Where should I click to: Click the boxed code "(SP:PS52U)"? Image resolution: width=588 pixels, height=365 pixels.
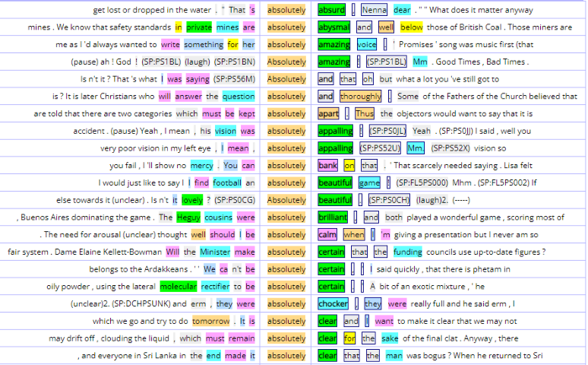tap(381, 148)
